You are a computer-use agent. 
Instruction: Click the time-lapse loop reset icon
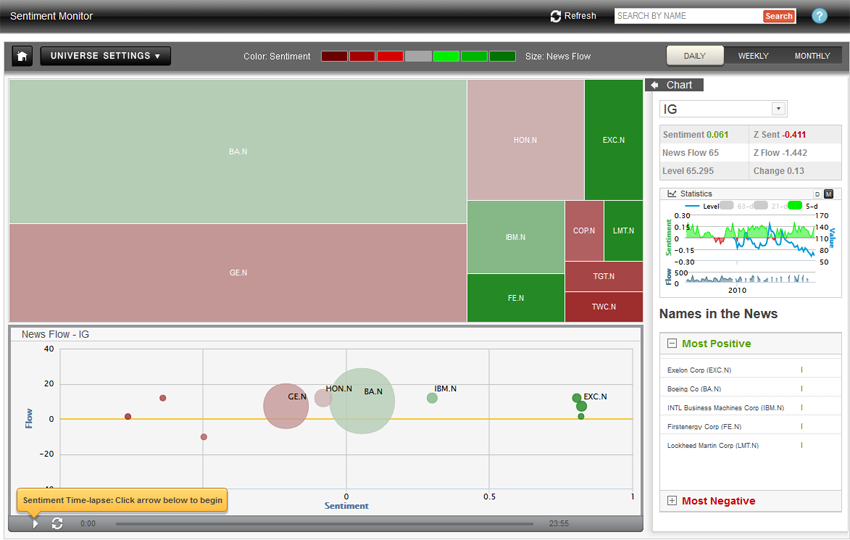pyautogui.click(x=57, y=524)
